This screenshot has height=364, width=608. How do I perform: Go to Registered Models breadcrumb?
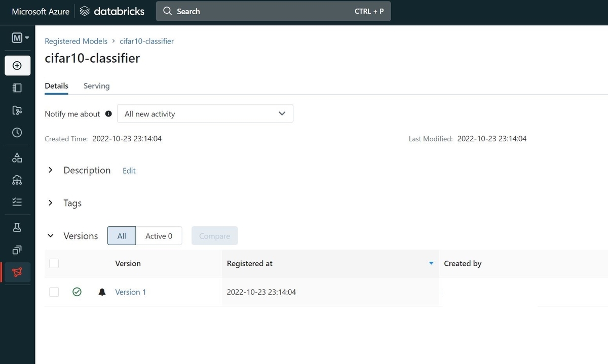click(x=76, y=41)
